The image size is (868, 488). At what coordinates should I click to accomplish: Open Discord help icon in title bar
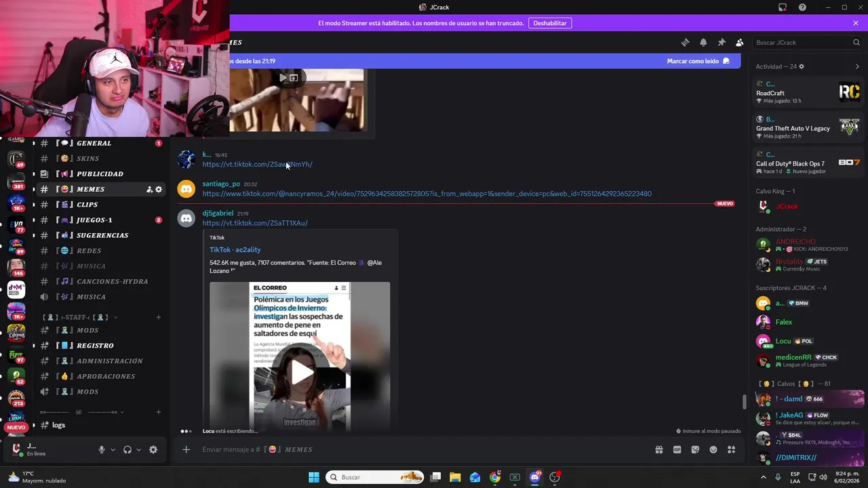802,7
